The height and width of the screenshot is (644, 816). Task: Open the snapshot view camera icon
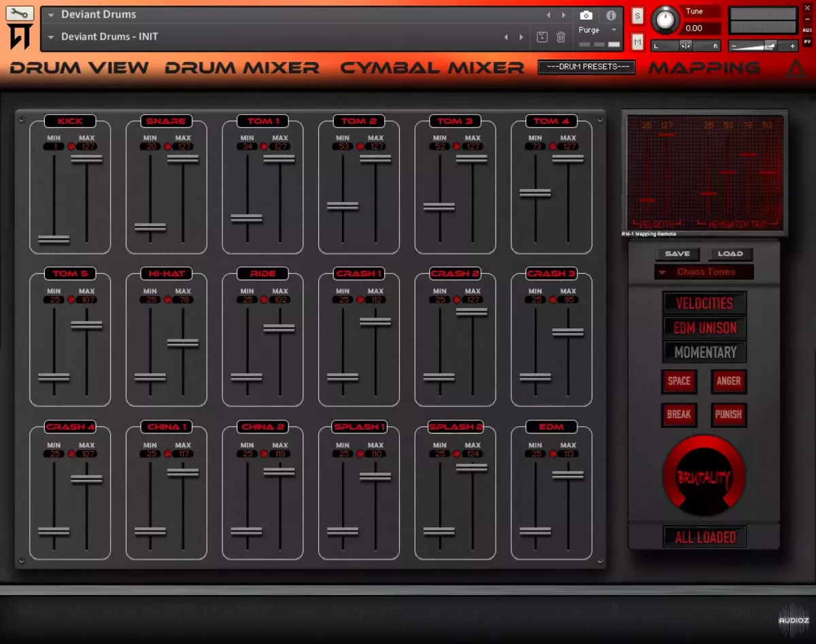point(586,15)
